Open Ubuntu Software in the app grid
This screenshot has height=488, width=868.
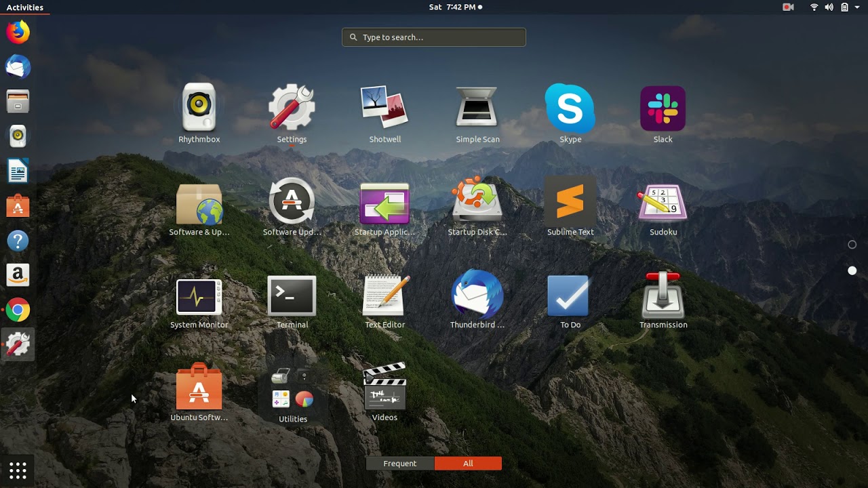199,392
